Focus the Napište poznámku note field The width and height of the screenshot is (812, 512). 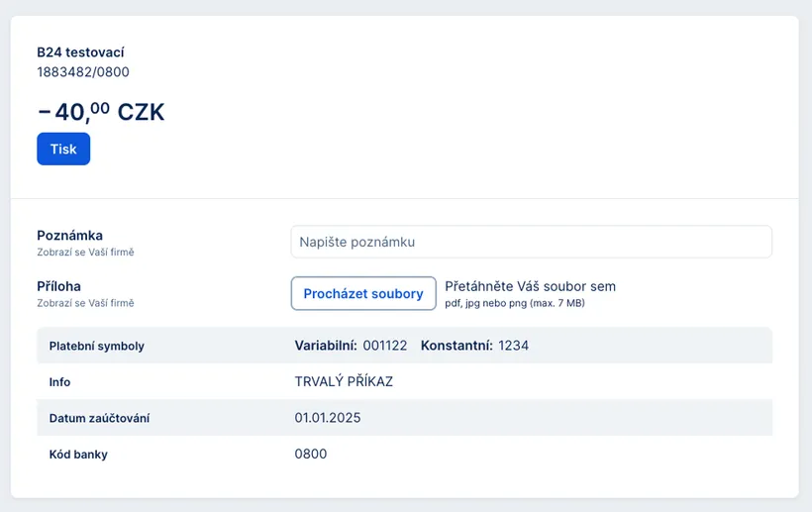(531, 242)
